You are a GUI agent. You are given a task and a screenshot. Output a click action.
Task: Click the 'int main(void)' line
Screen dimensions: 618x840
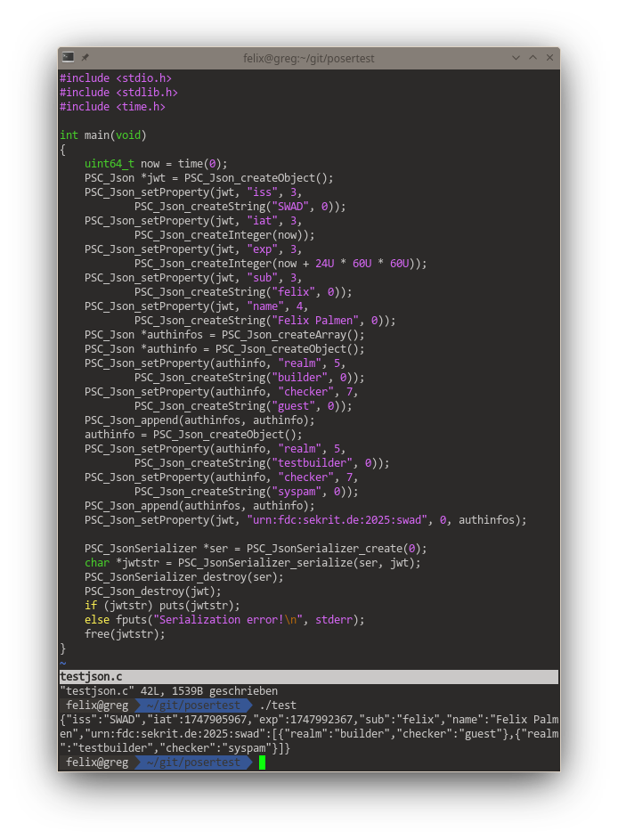102,135
